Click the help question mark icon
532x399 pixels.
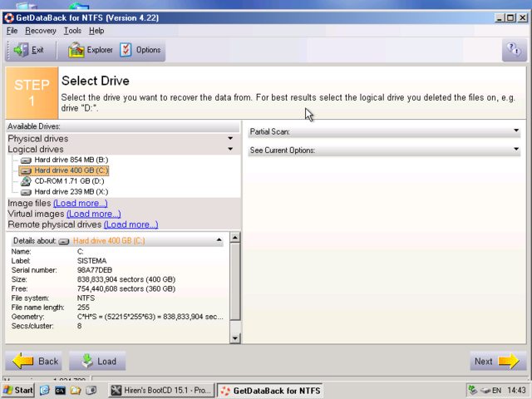pyautogui.click(x=514, y=50)
